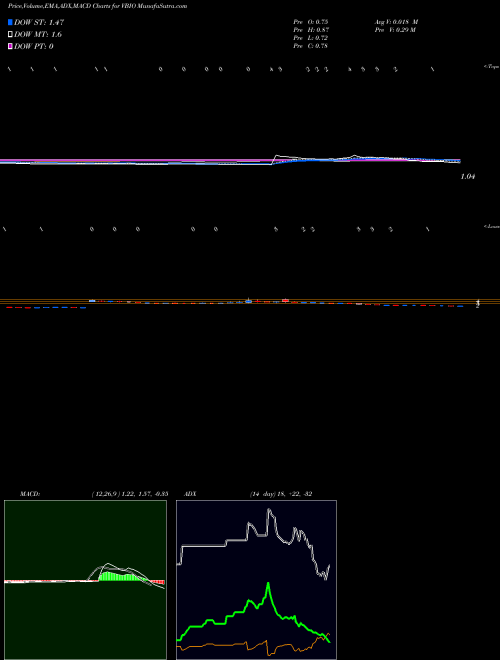Select the 'DOW ST: 1.47' legend text
Viewport: 500px width, 660px height.
pyautogui.click(x=39, y=22)
